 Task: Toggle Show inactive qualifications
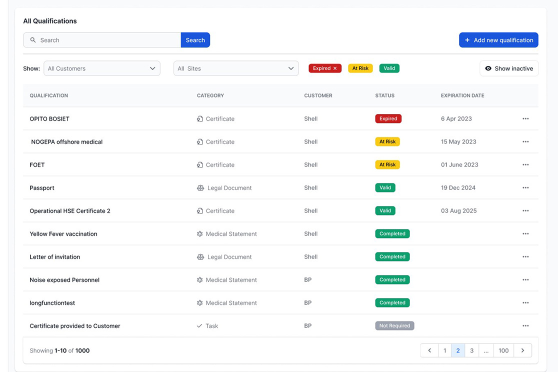coord(509,68)
